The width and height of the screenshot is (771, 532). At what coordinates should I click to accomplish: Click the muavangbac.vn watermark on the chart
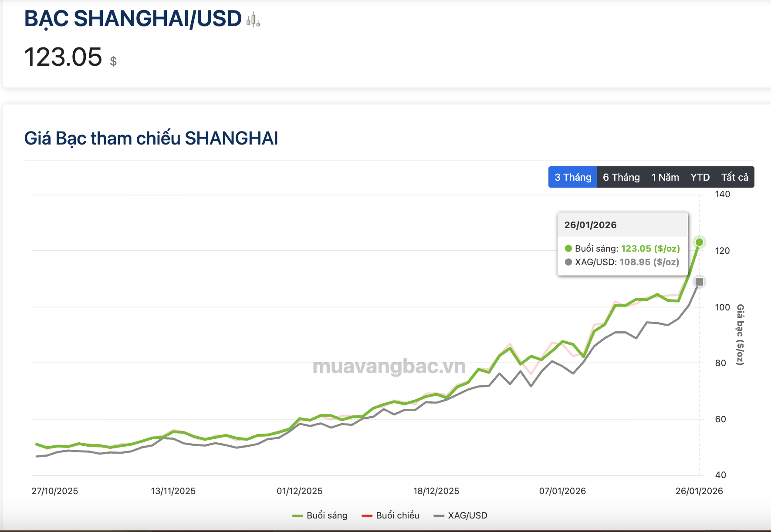[x=389, y=366]
